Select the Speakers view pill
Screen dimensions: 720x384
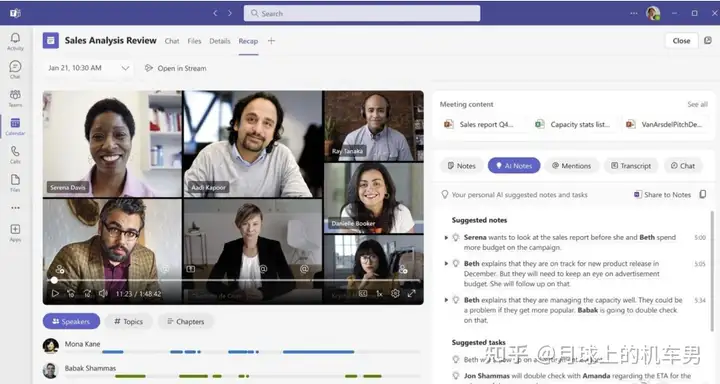click(71, 321)
